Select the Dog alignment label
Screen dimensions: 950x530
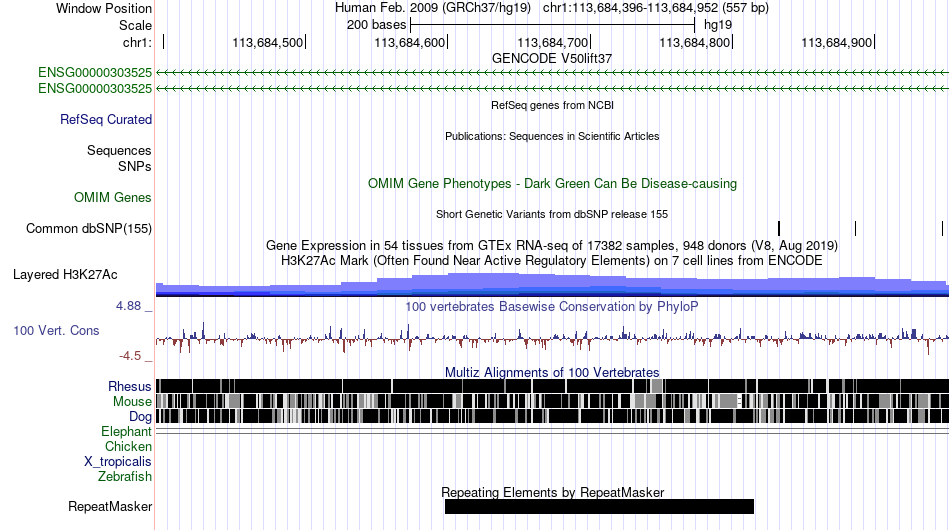coord(140,416)
